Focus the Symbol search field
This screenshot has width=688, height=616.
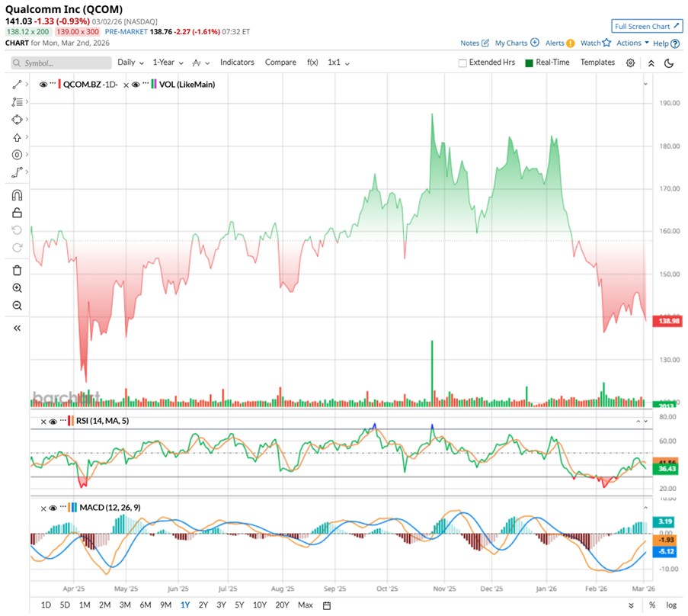coord(61,63)
